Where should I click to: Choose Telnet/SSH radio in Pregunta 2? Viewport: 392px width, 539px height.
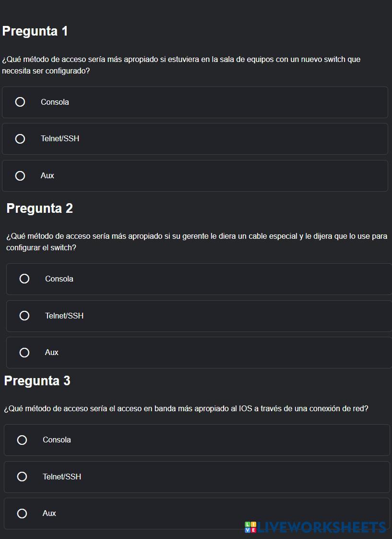(x=24, y=316)
